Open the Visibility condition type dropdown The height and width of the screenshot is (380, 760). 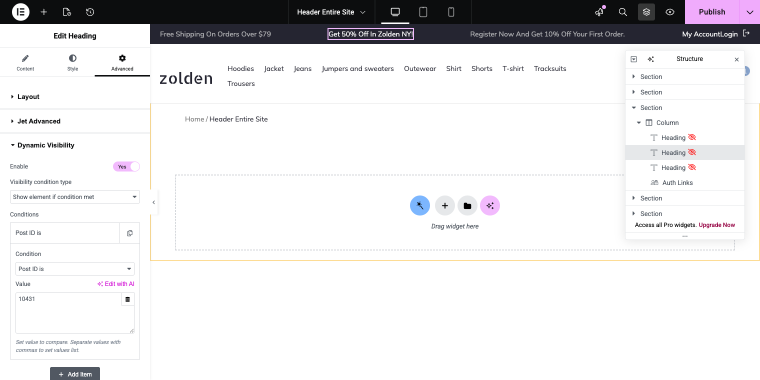click(75, 197)
